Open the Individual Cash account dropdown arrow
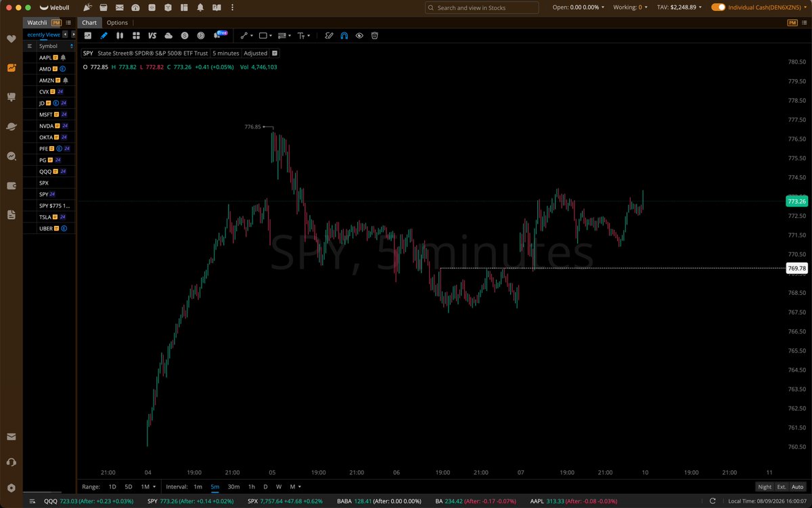The image size is (812, 508). coord(805,7)
